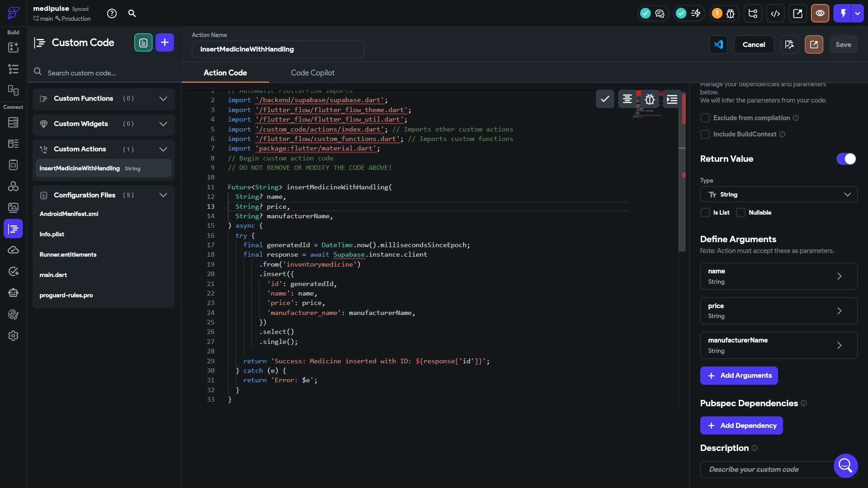Click the preview eye icon in top bar
Image resolution: width=868 pixels, height=488 pixels.
(820, 13)
